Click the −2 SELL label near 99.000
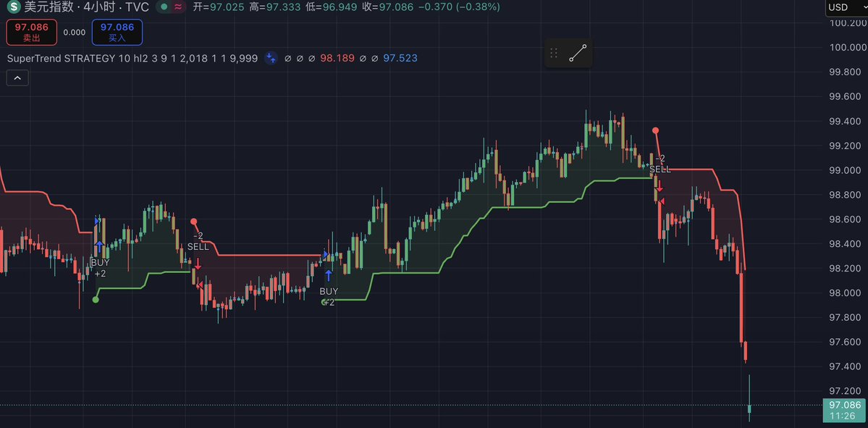This screenshot has height=428, width=868. coord(660,164)
